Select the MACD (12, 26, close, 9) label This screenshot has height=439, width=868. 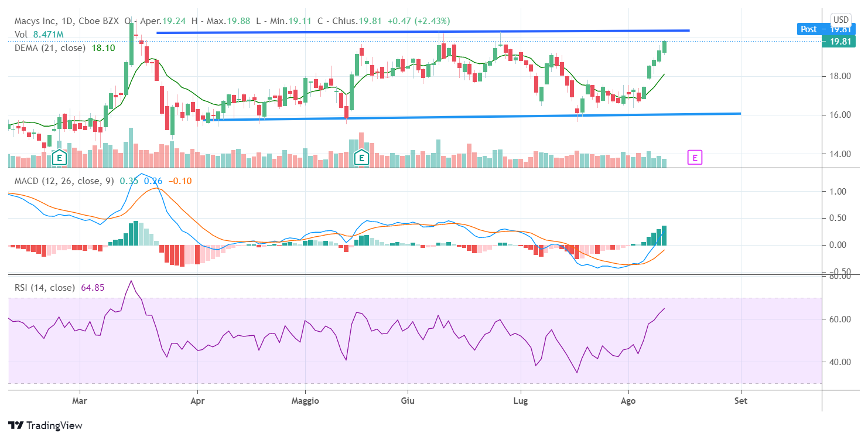pyautogui.click(x=64, y=181)
